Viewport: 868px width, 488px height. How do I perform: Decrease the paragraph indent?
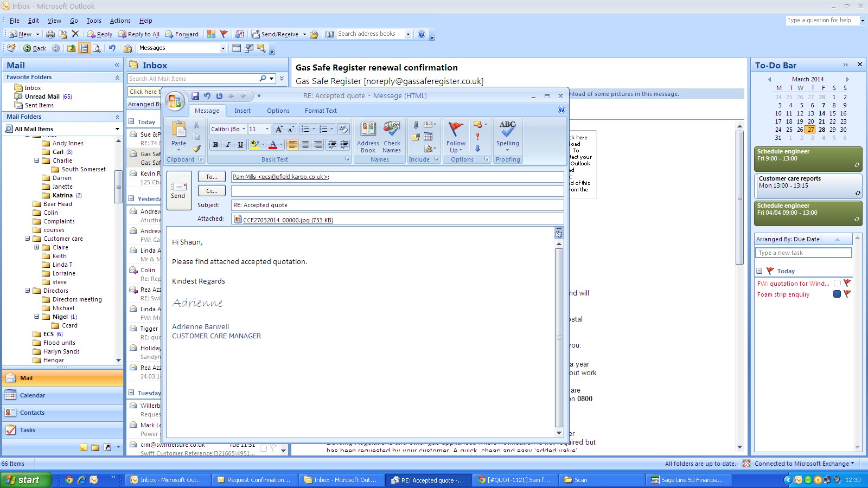coord(332,144)
